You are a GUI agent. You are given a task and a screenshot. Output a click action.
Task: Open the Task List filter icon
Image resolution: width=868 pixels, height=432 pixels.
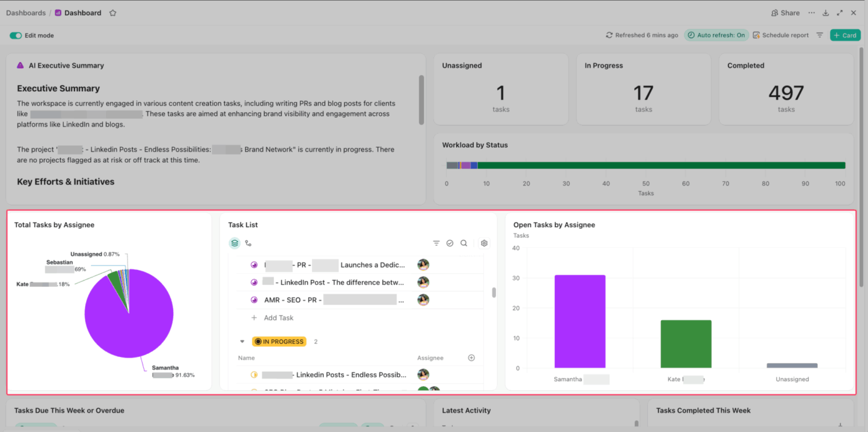[436, 243]
